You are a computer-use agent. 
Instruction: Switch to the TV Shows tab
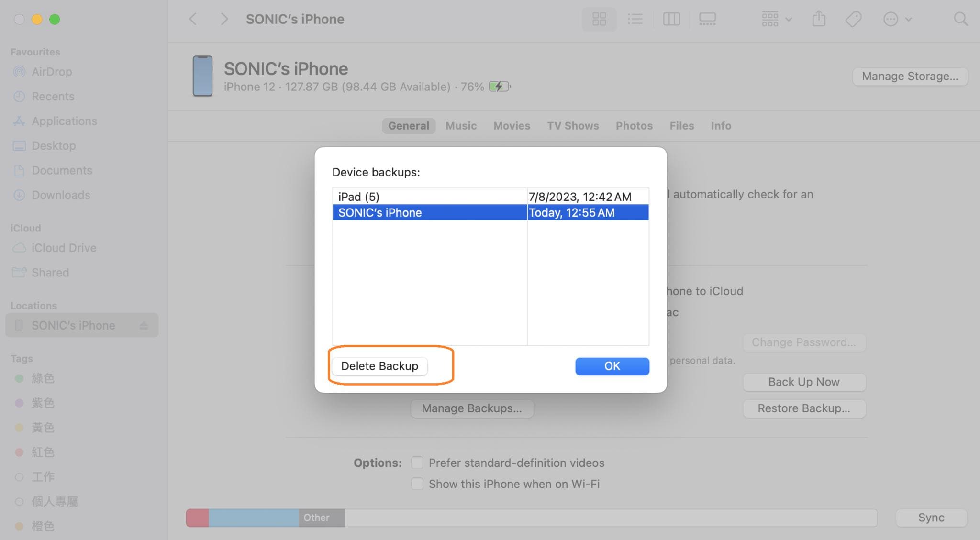pos(573,126)
